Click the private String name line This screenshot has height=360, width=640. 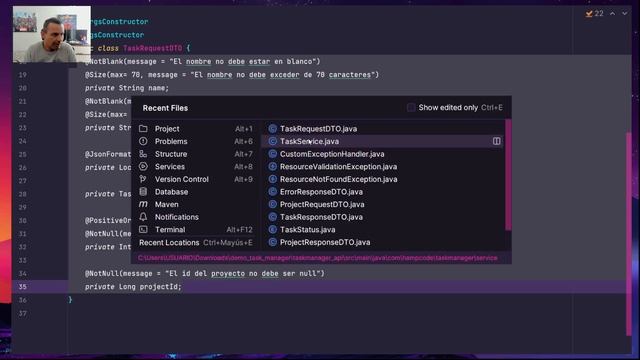pyautogui.click(x=127, y=88)
